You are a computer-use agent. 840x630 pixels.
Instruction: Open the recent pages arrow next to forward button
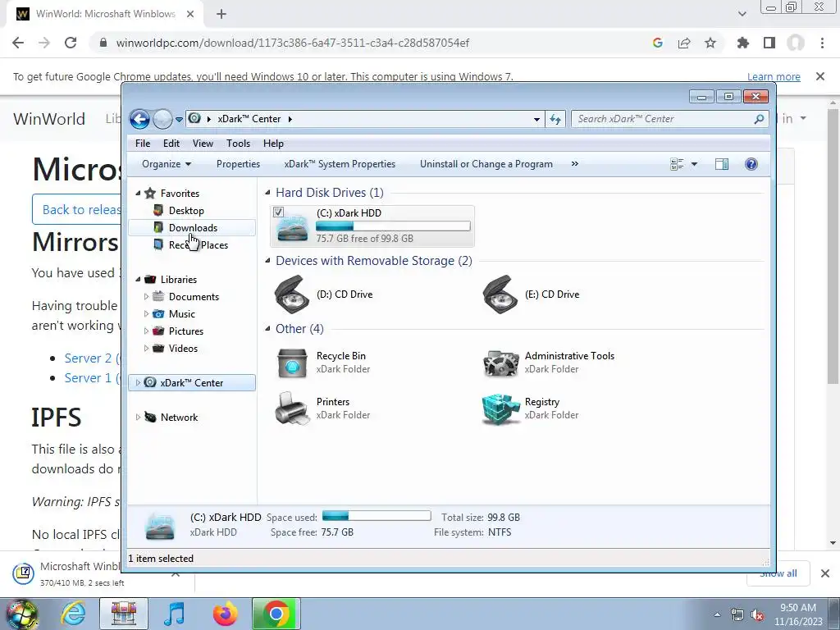point(179,119)
